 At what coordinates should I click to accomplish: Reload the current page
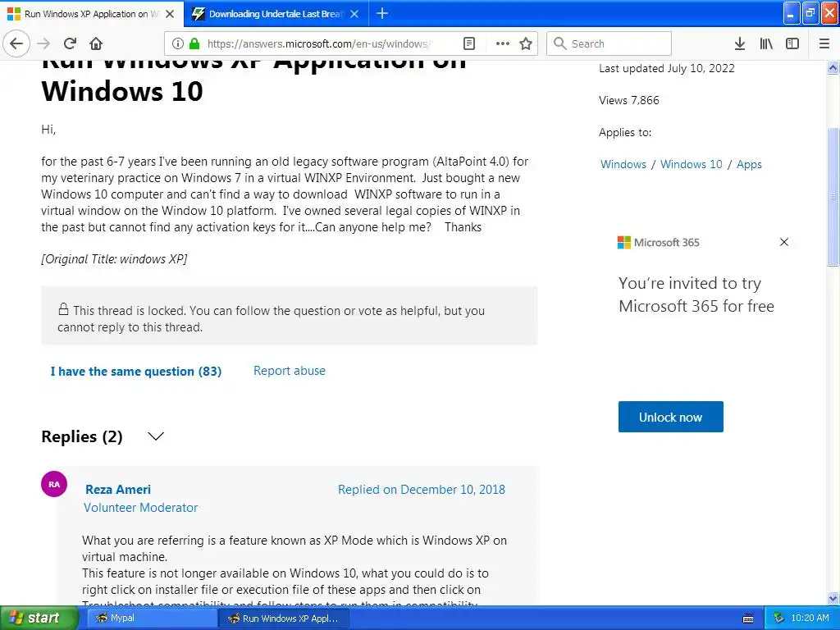(x=70, y=43)
